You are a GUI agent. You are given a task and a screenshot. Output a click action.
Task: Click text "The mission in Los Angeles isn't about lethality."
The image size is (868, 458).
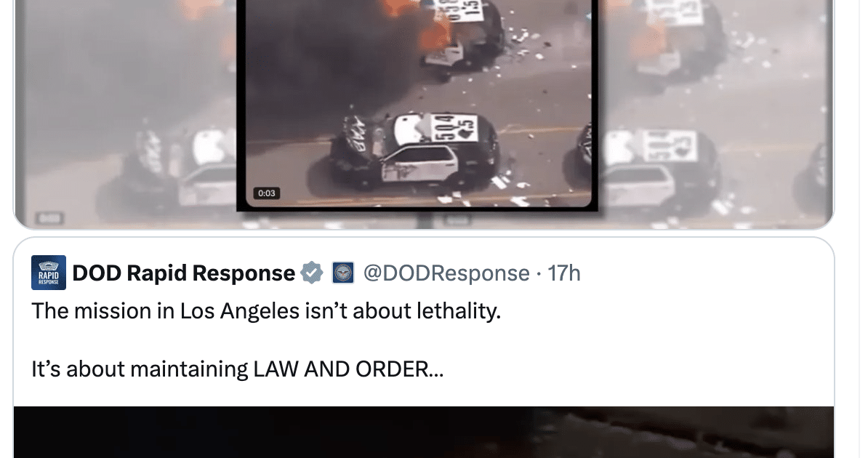pyautogui.click(x=266, y=310)
